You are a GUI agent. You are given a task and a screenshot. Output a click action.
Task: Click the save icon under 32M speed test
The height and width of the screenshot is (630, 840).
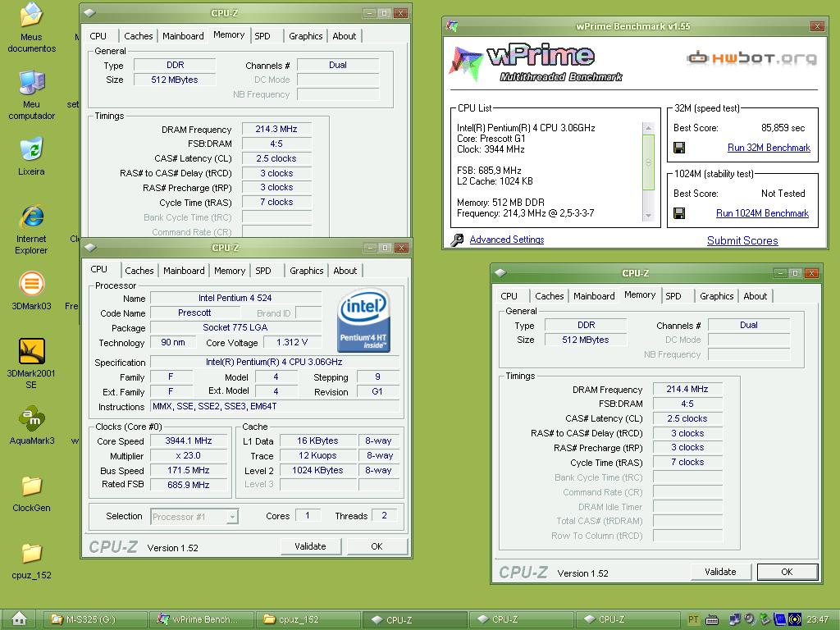pos(679,148)
